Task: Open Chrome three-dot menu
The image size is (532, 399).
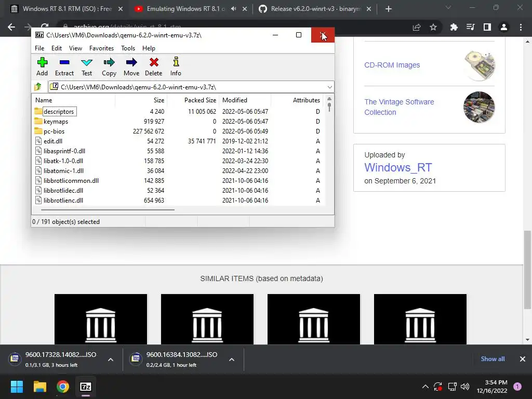Action: (521, 27)
